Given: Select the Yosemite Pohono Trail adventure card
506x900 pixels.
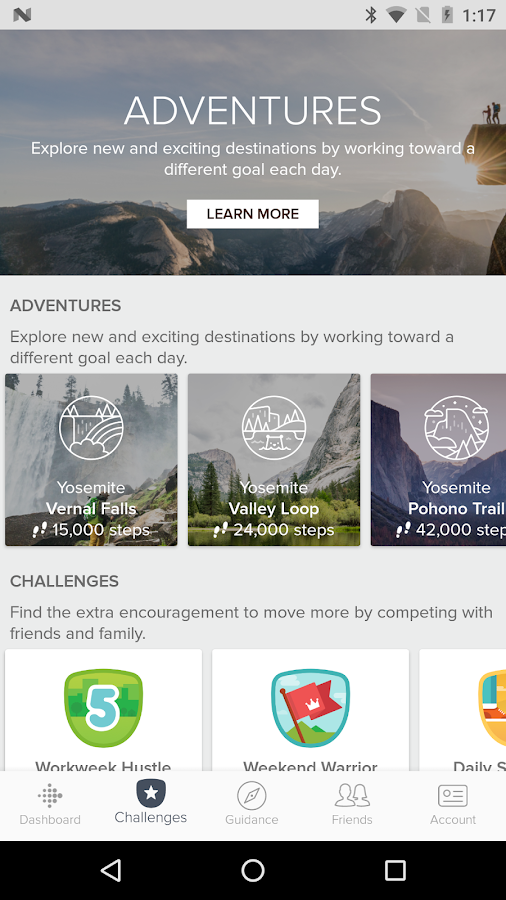Looking at the screenshot, I should point(438,460).
